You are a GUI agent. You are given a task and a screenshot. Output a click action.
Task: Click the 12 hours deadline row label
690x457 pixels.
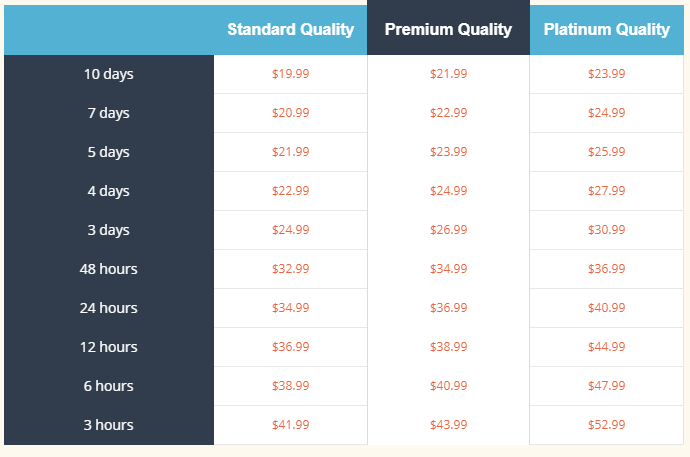[x=109, y=347]
